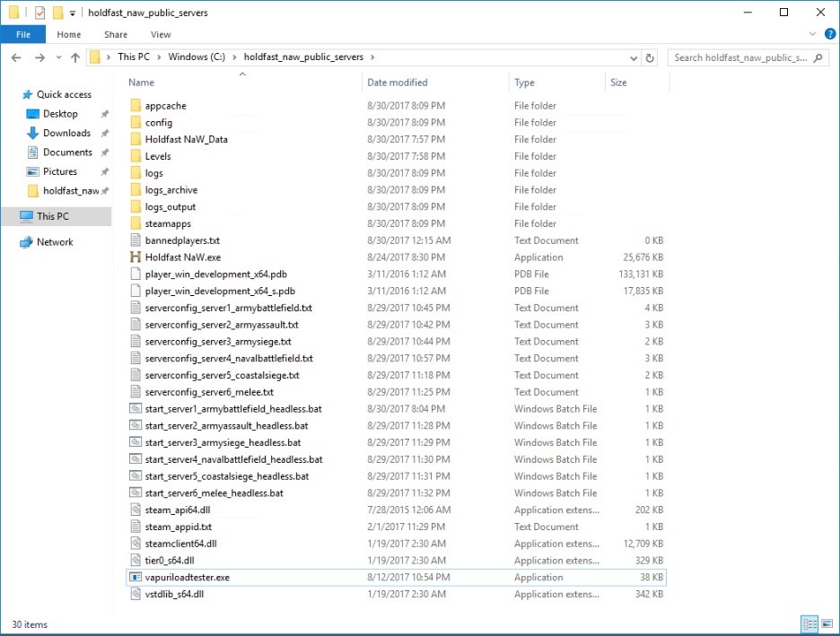
Task: Select the vapuriloadtester.exe file icon
Action: coord(136,578)
